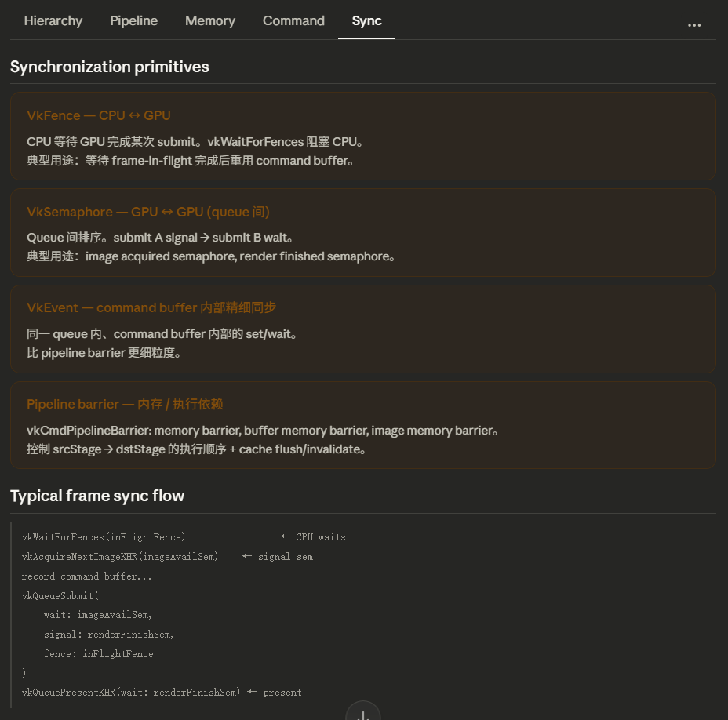
Task: Click the Typical frame sync flow heading
Action: click(97, 496)
